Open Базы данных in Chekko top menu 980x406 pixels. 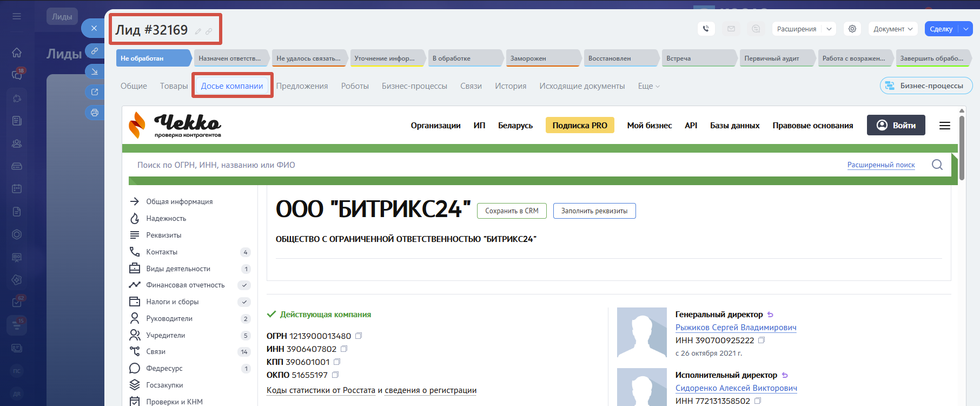tap(734, 125)
